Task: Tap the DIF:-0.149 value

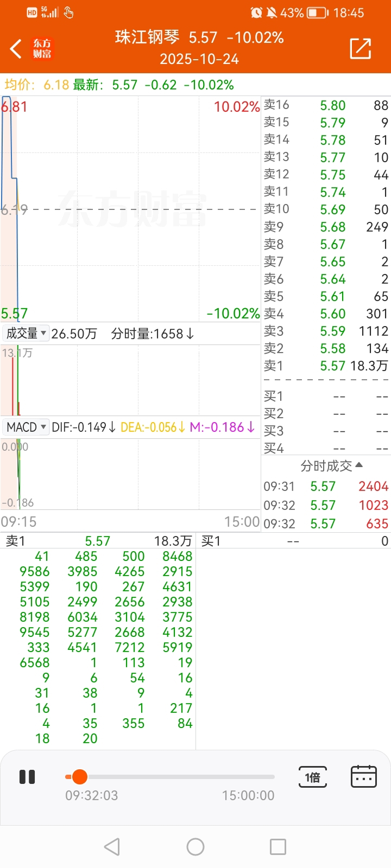Action: (83, 427)
